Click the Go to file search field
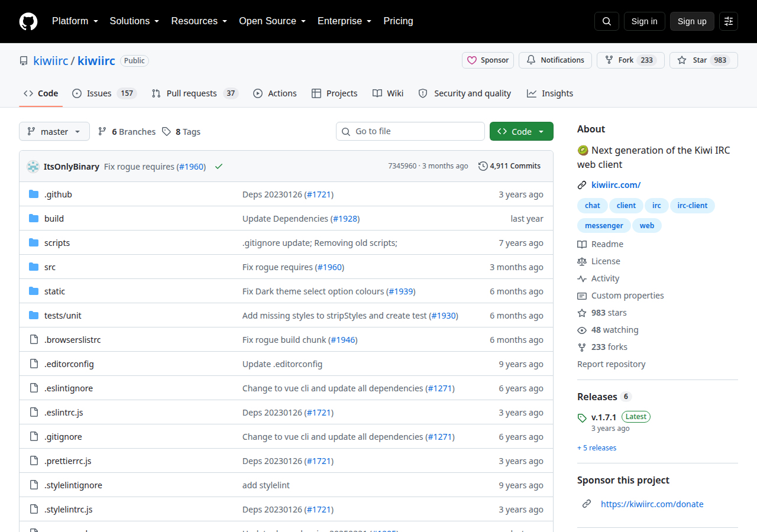The width and height of the screenshot is (757, 532). coord(410,131)
